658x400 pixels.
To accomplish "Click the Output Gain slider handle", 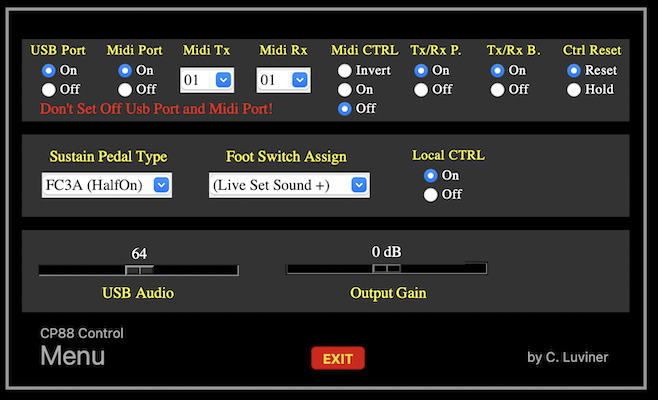I will (386, 268).
